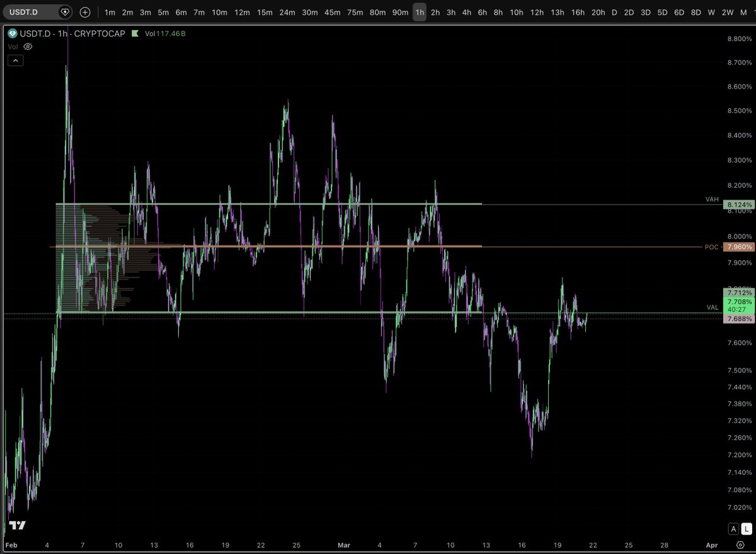
Task: Select the M monthly timeframe
Action: 744,13
